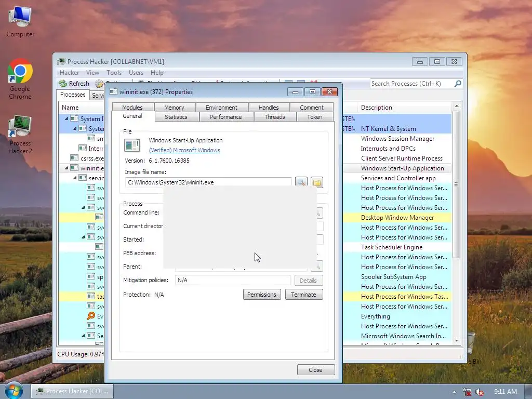This screenshot has width=532, height=399.
Task: Select the Desktop Window Manager row
Action: 397,218
